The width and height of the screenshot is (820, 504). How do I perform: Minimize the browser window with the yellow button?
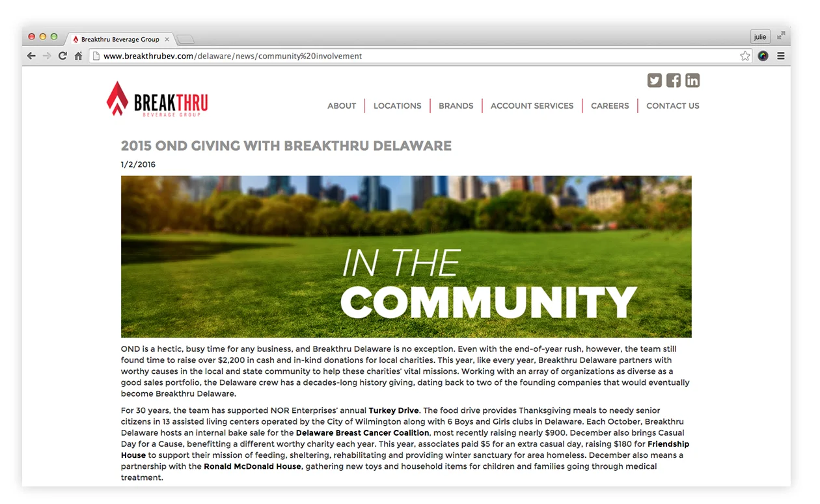43,37
